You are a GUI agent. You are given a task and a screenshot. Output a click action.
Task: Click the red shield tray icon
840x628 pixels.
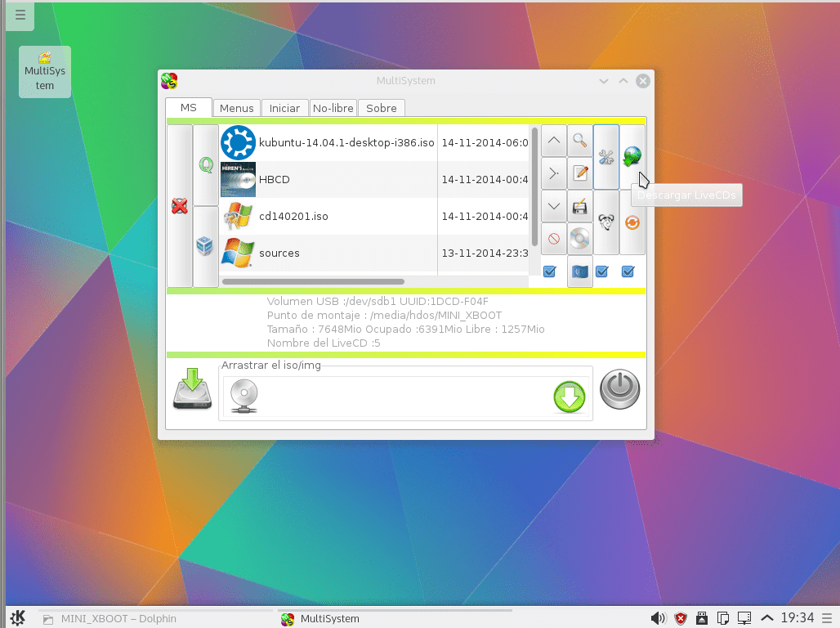coord(681,618)
